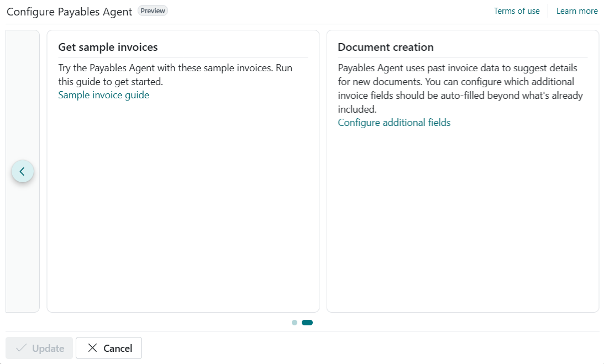This screenshot has width=604, height=364.
Task: Click the Configure Payables Agent title
Action: (x=69, y=11)
